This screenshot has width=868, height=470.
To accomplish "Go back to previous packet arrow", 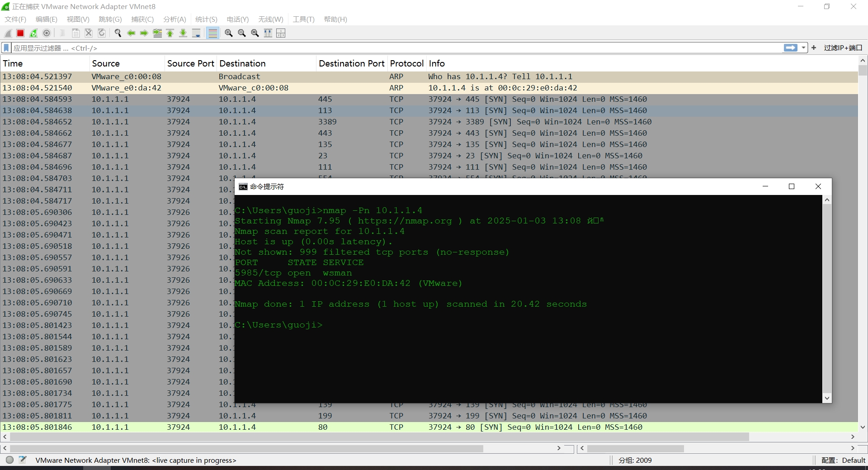I will pyautogui.click(x=131, y=33).
